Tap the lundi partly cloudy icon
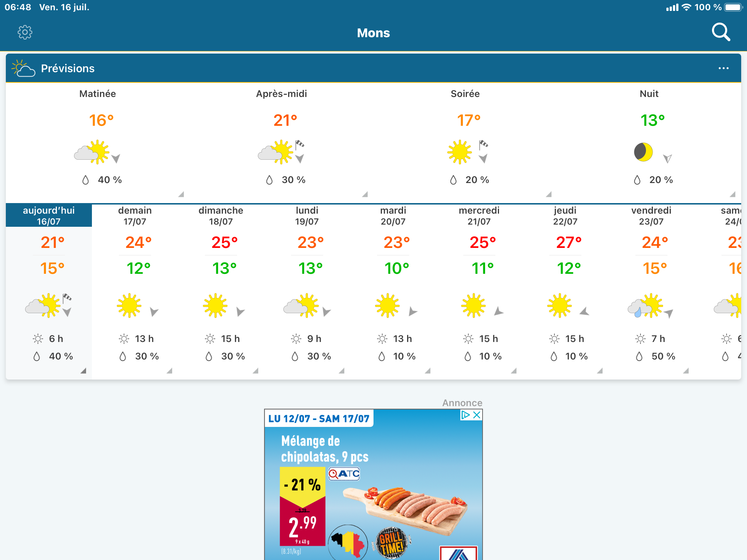The width and height of the screenshot is (747, 560). (301, 306)
